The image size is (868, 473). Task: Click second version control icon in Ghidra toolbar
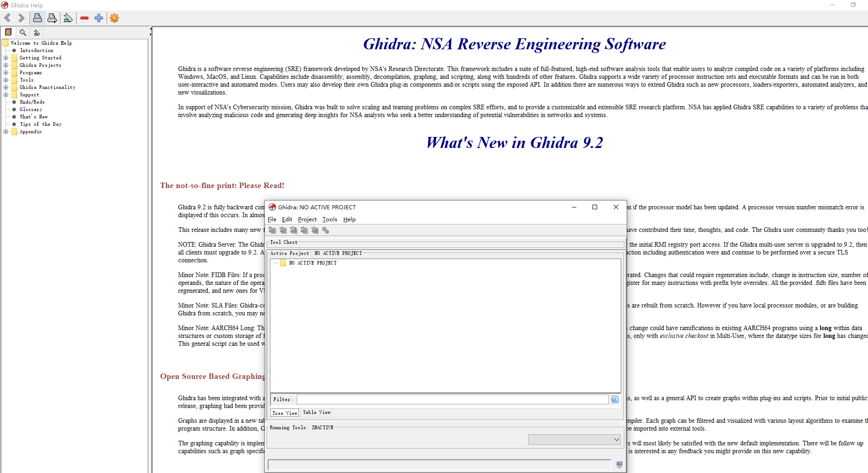[x=283, y=231]
